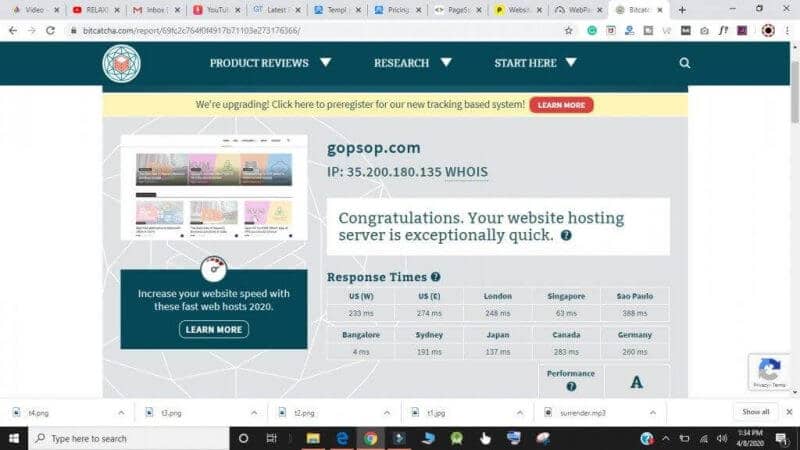Bookmark this page with star icon

pyautogui.click(x=568, y=31)
